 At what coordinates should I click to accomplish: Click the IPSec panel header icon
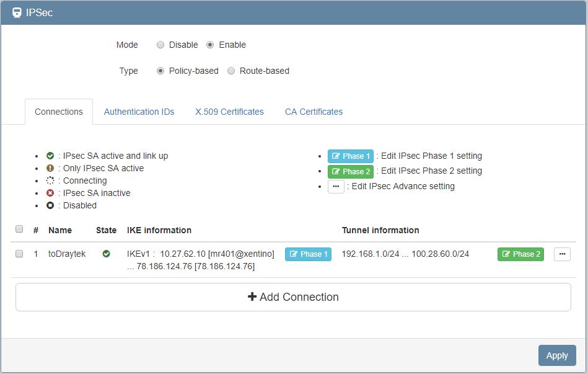(17, 12)
